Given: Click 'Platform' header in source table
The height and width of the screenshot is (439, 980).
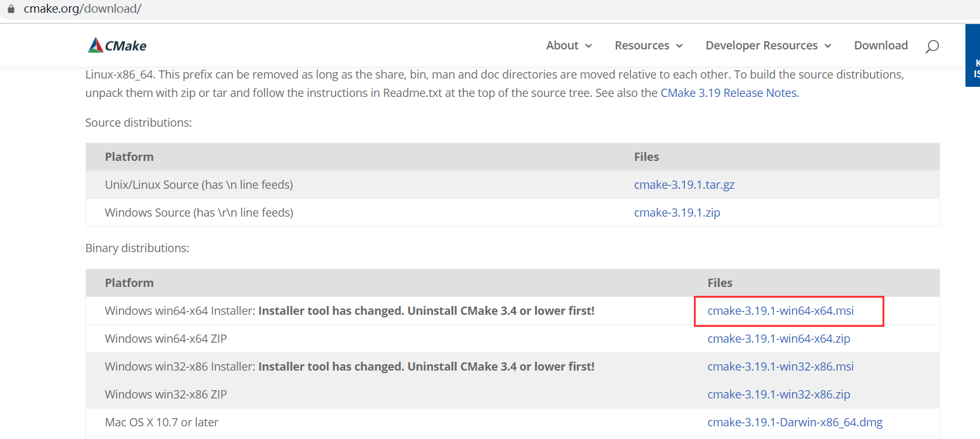Looking at the screenshot, I should click(x=129, y=156).
